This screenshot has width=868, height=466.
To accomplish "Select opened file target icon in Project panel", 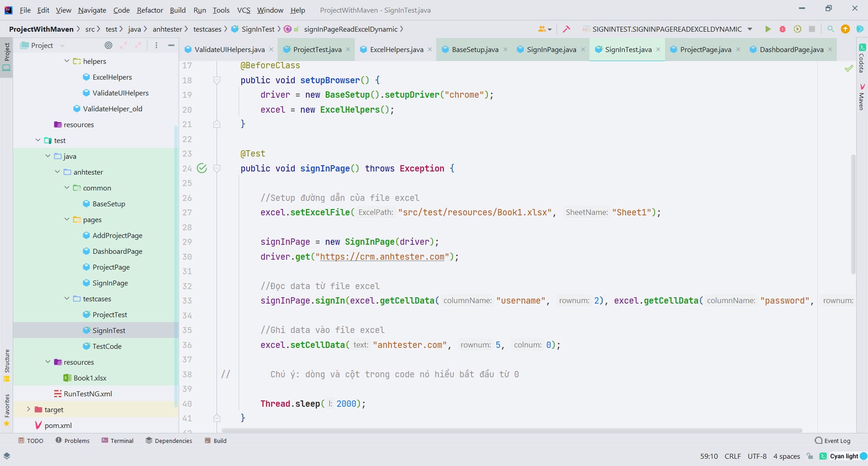I will [108, 45].
